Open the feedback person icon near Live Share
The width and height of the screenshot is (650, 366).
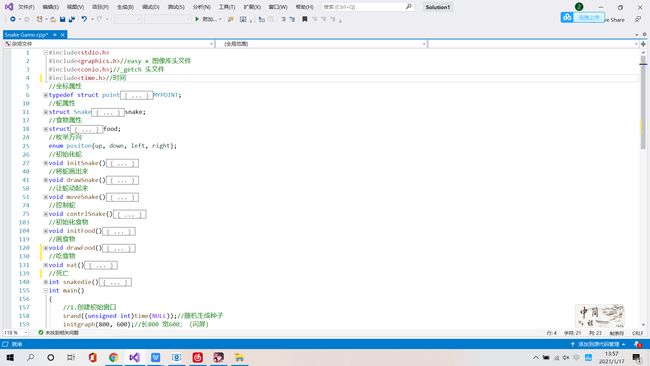(x=638, y=19)
